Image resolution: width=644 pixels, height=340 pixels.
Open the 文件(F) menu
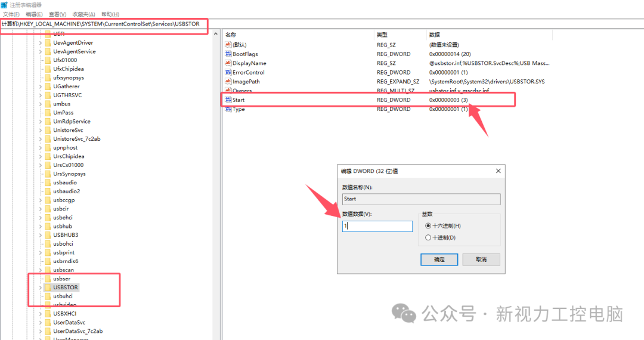tap(11, 14)
